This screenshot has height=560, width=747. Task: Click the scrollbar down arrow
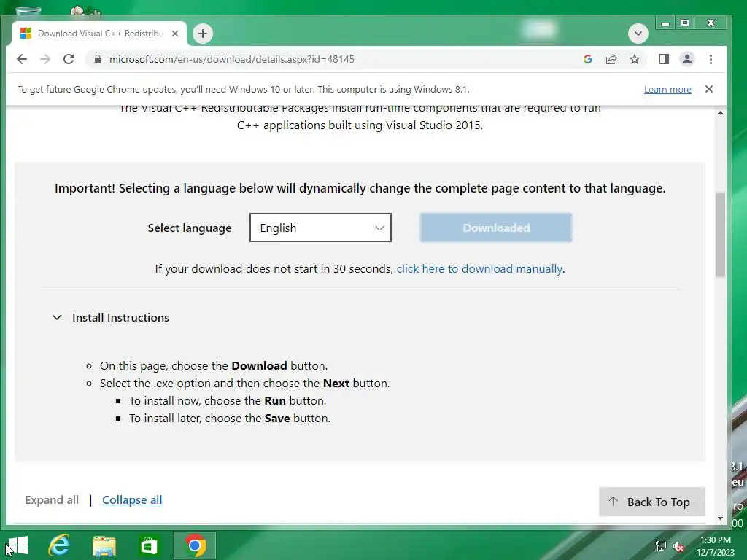[x=720, y=518]
